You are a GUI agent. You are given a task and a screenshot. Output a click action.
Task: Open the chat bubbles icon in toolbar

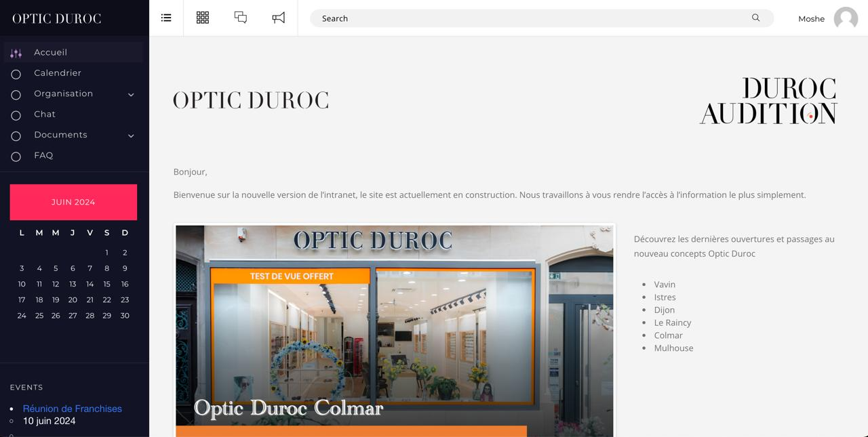(241, 18)
